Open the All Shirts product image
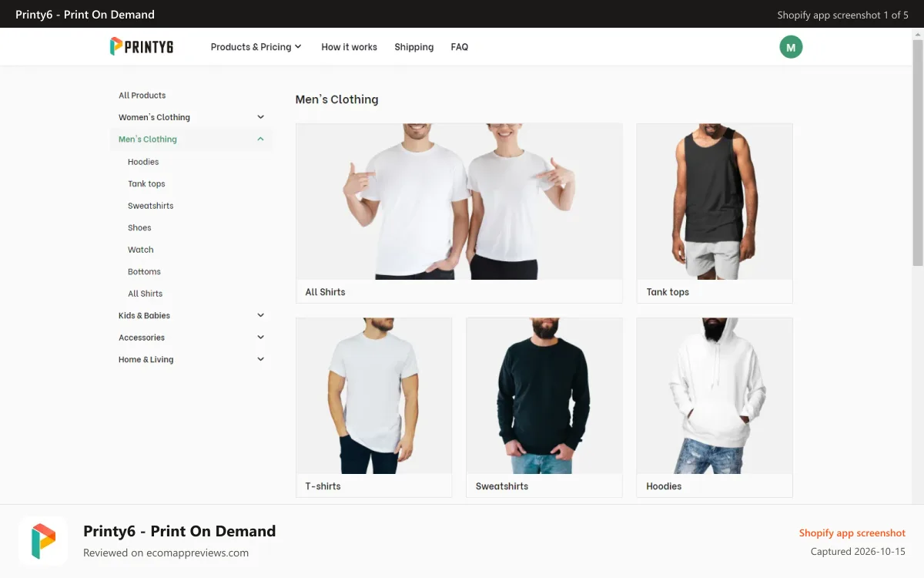Screen dimensions: 924x578 (x=459, y=202)
